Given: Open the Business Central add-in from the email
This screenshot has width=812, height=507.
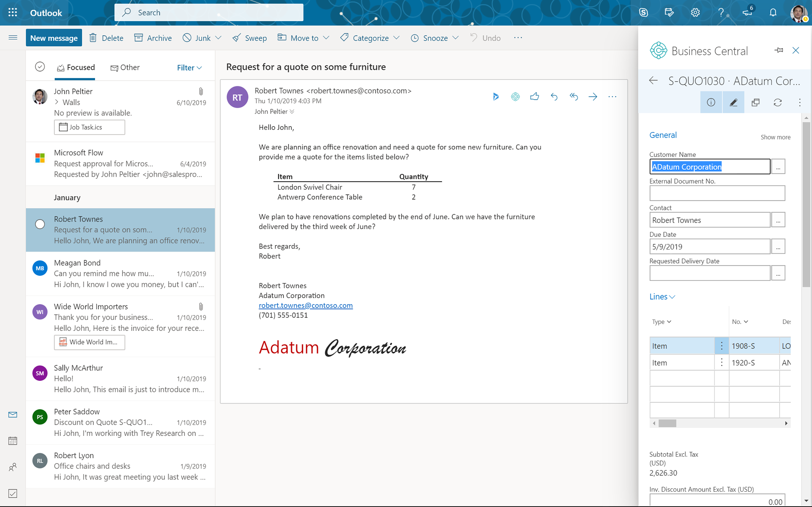Looking at the screenshot, I should point(515,97).
